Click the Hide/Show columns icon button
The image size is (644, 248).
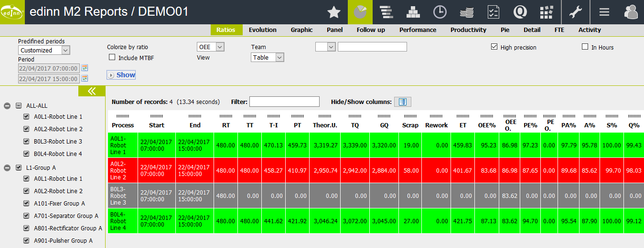[402, 102]
